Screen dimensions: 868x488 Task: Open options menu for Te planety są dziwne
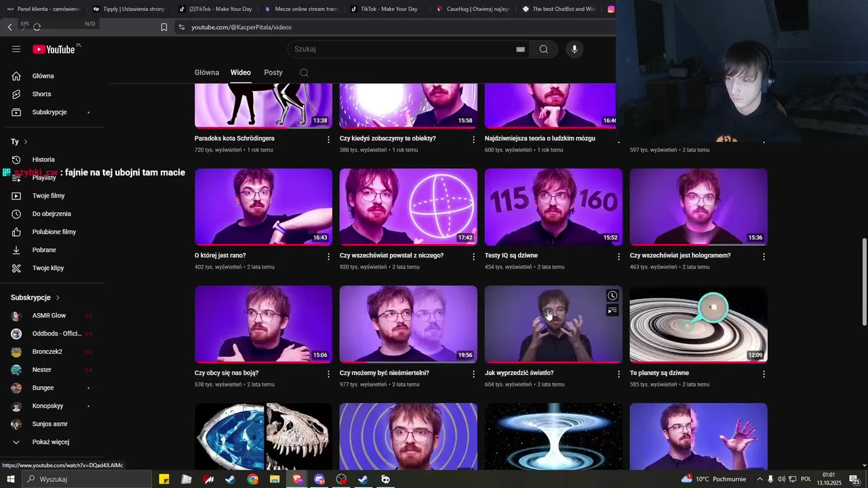764,374
